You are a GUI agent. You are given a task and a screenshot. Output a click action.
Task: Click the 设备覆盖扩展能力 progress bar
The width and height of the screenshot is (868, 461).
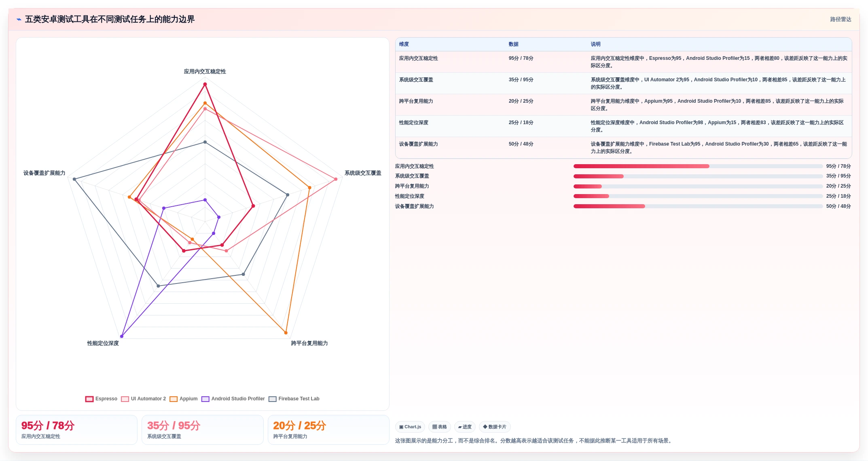point(698,206)
